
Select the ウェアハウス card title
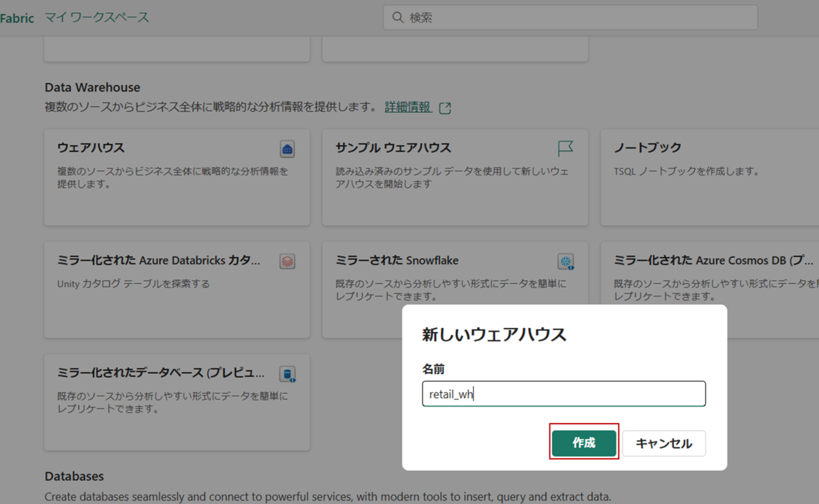point(91,148)
